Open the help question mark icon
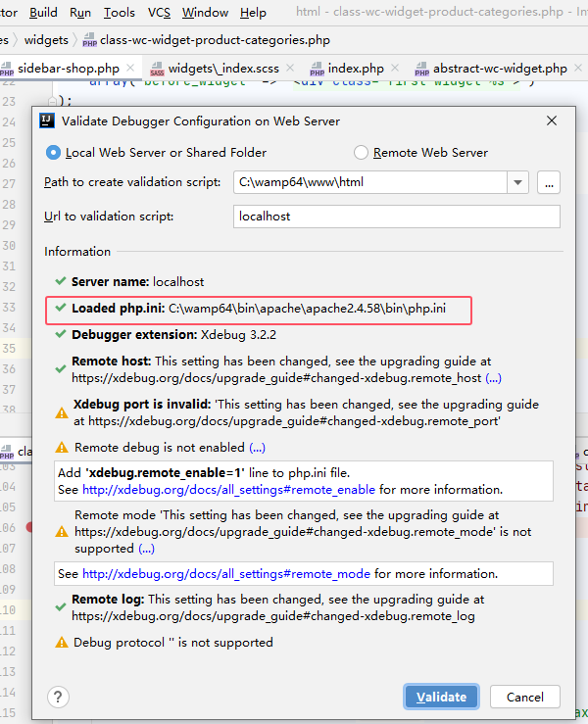The image size is (588, 724). point(58,697)
